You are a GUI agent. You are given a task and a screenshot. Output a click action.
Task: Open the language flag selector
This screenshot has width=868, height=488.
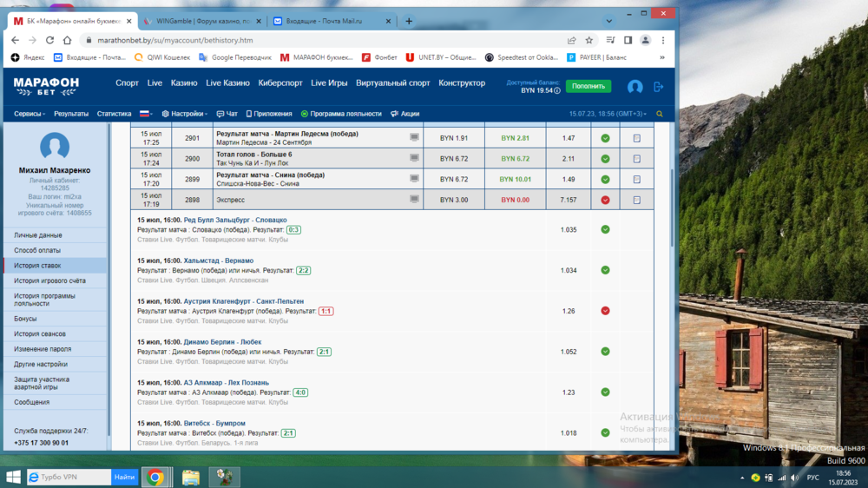(x=145, y=114)
